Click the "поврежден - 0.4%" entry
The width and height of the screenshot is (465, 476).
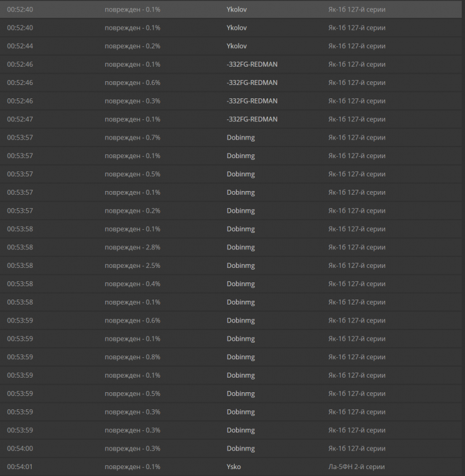click(x=132, y=284)
